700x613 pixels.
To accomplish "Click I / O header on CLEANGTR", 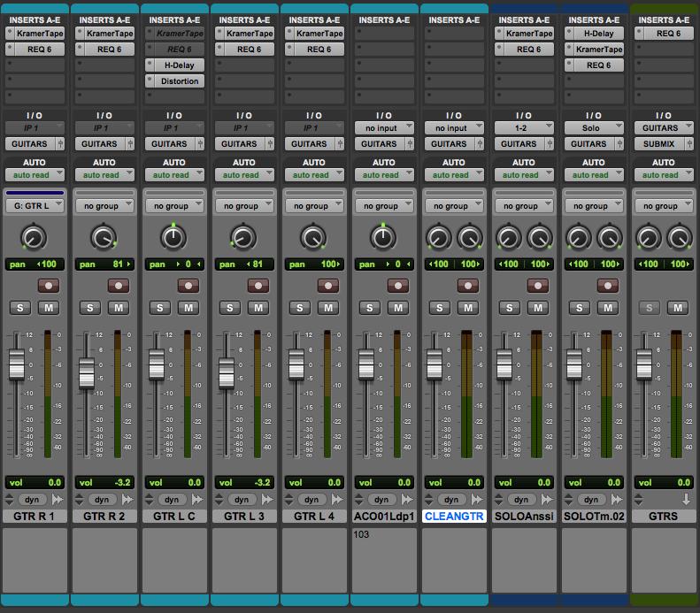I will 454,115.
